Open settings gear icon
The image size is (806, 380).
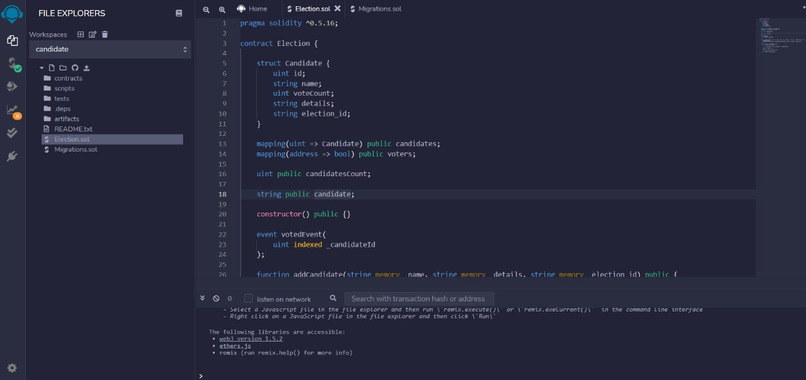pyautogui.click(x=12, y=368)
